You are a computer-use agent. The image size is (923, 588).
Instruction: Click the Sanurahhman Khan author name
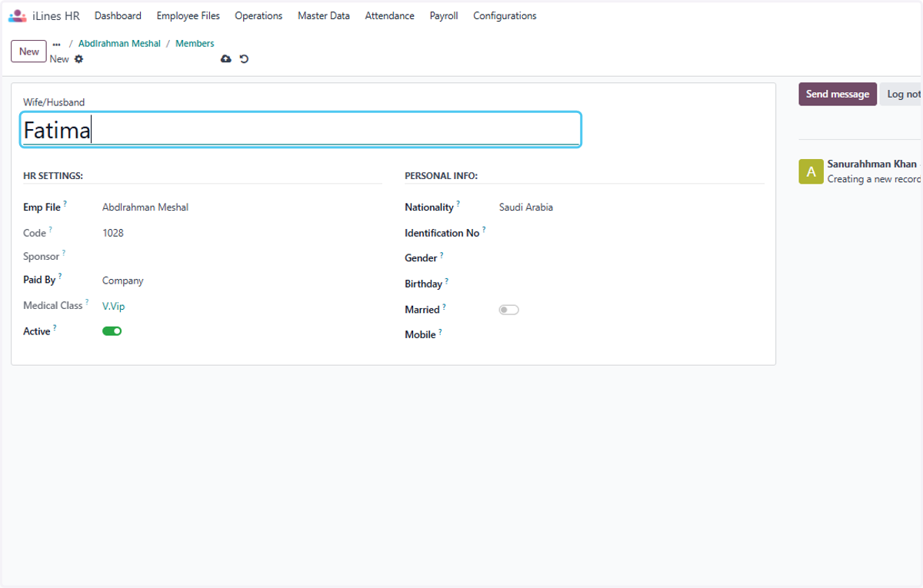(872, 164)
